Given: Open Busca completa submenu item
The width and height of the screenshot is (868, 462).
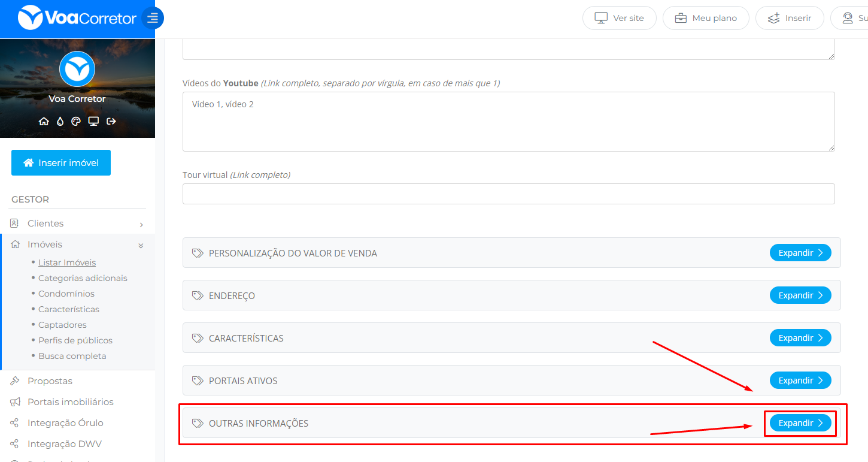Looking at the screenshot, I should point(72,356).
